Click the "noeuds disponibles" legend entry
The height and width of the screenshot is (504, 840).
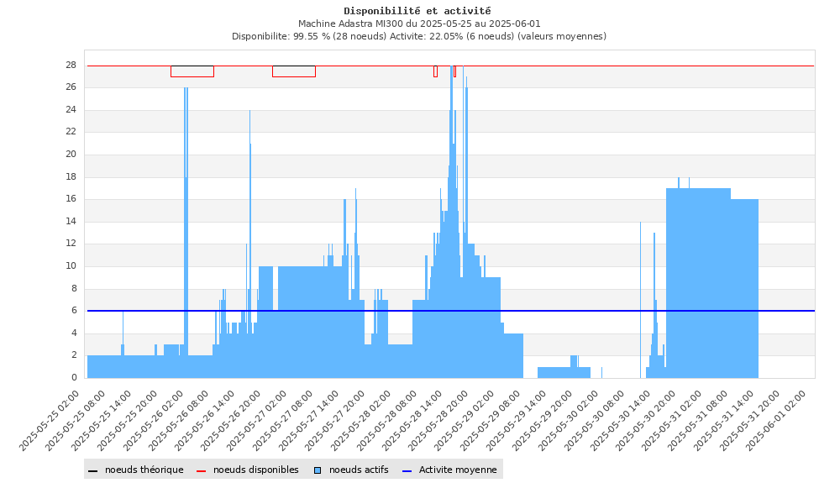[248, 470]
